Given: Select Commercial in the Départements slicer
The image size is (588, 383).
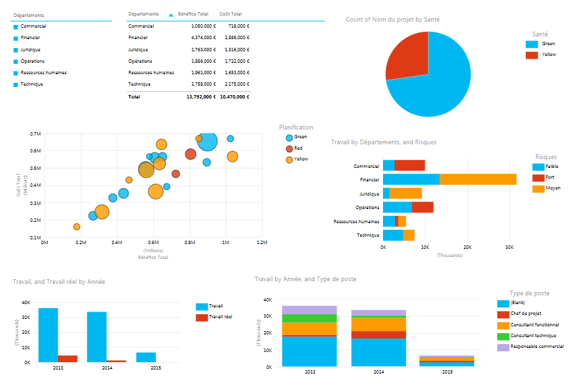Looking at the screenshot, I should click(x=33, y=26).
